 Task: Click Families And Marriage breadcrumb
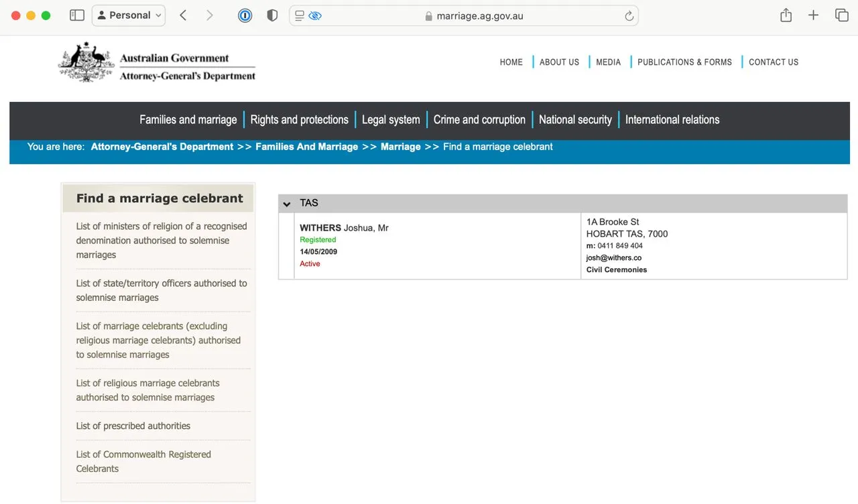tap(307, 147)
